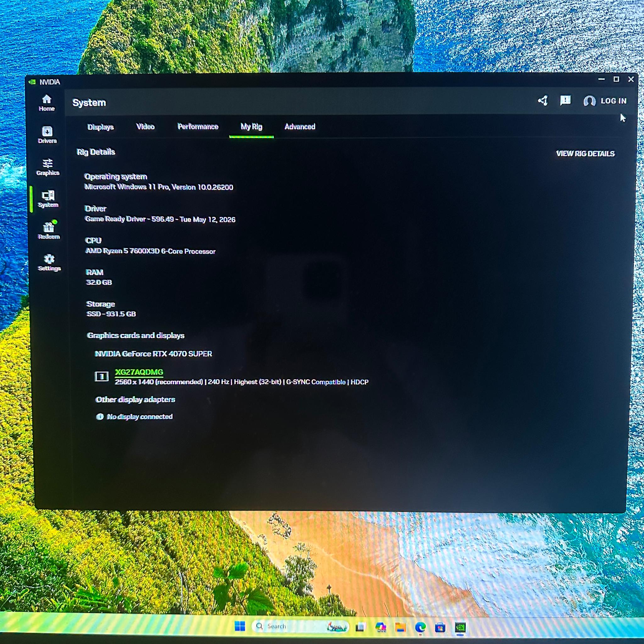Click the System page heading
The height and width of the screenshot is (644, 644).
[89, 103]
